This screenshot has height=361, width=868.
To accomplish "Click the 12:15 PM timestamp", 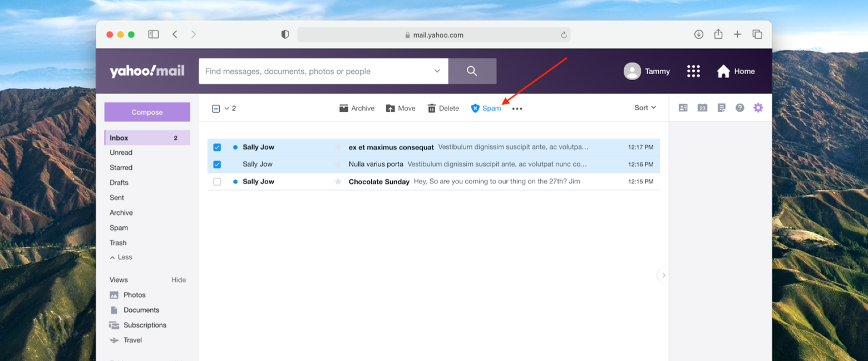I will [640, 182].
